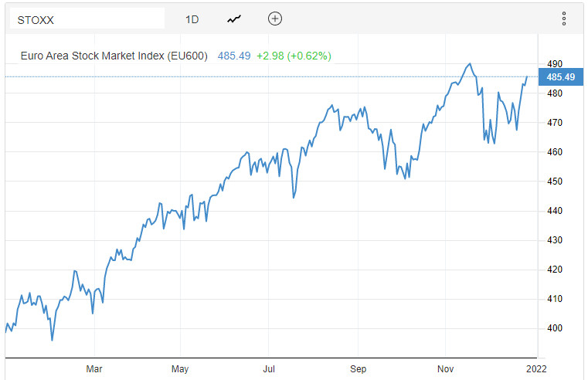Click the blue 485.49 current price tag
This screenshot has height=380, width=588.
[x=560, y=77]
